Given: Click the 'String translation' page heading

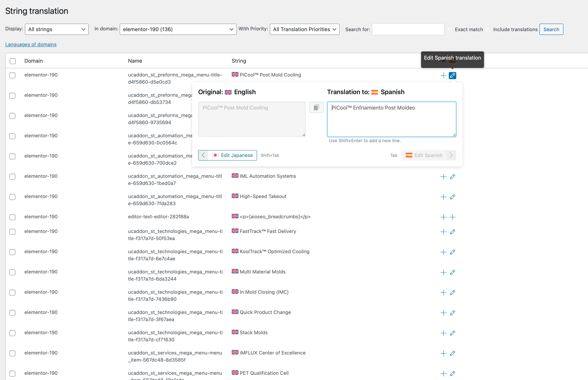Looking at the screenshot, I should coord(37,11).
